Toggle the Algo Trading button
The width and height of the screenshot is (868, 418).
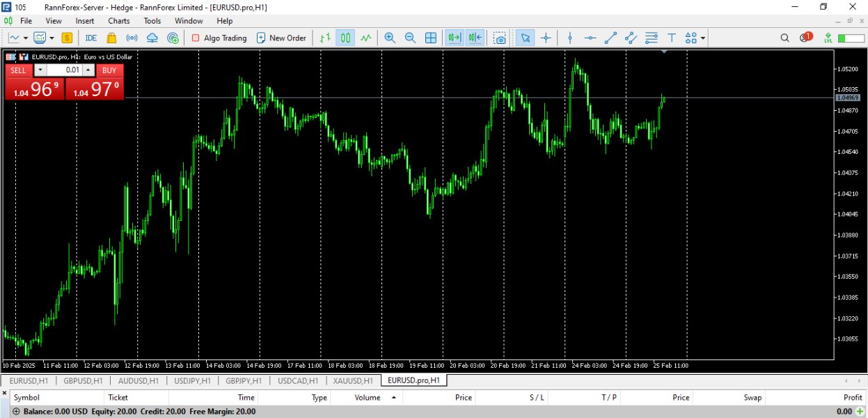[219, 38]
